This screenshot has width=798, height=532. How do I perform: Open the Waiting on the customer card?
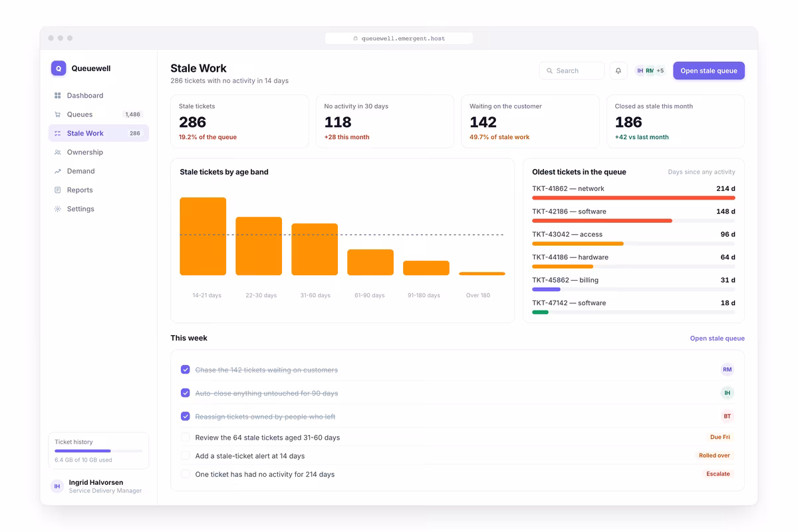(530, 121)
